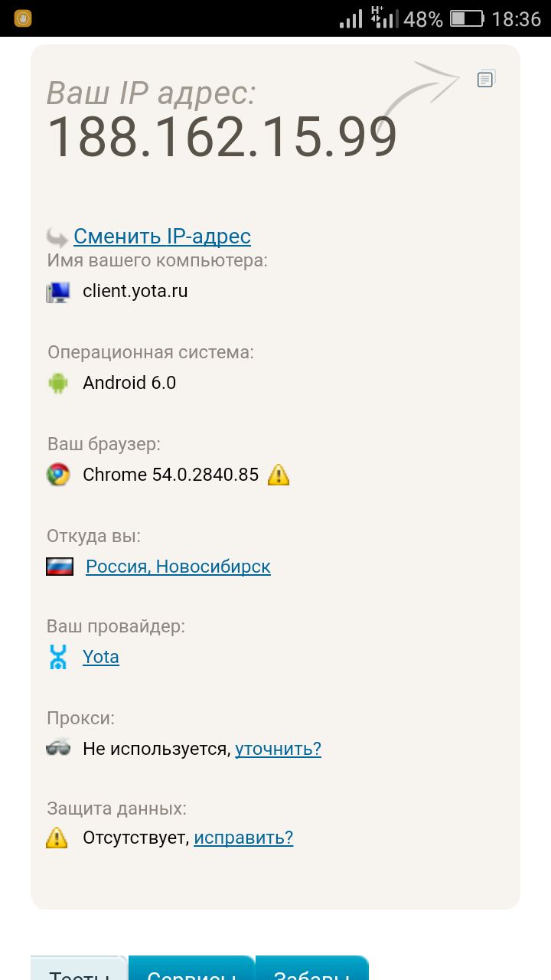Tap the battery indicator in status bar

click(x=467, y=18)
